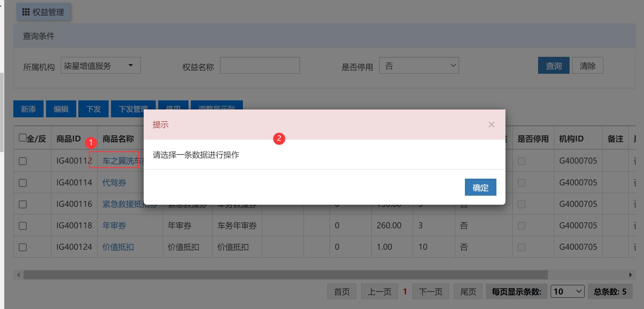This screenshot has height=309, width=644.
Task: Close the 提示 dialog with the X
Action: [491, 125]
